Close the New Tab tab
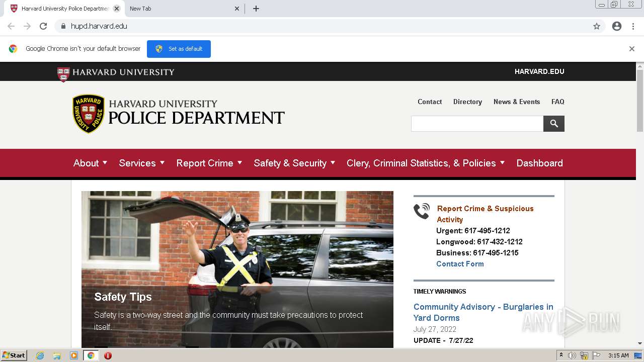 pos(237,9)
